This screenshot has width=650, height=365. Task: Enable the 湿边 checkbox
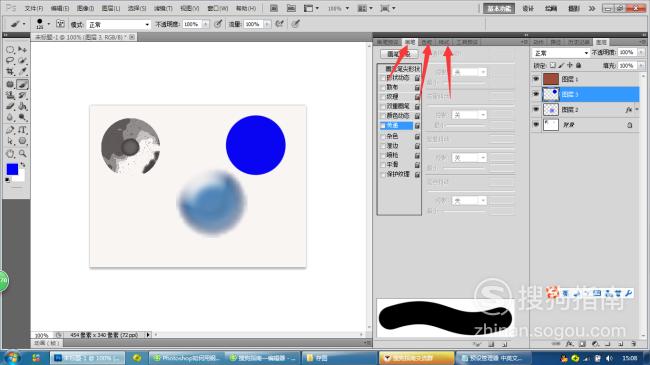coord(383,146)
